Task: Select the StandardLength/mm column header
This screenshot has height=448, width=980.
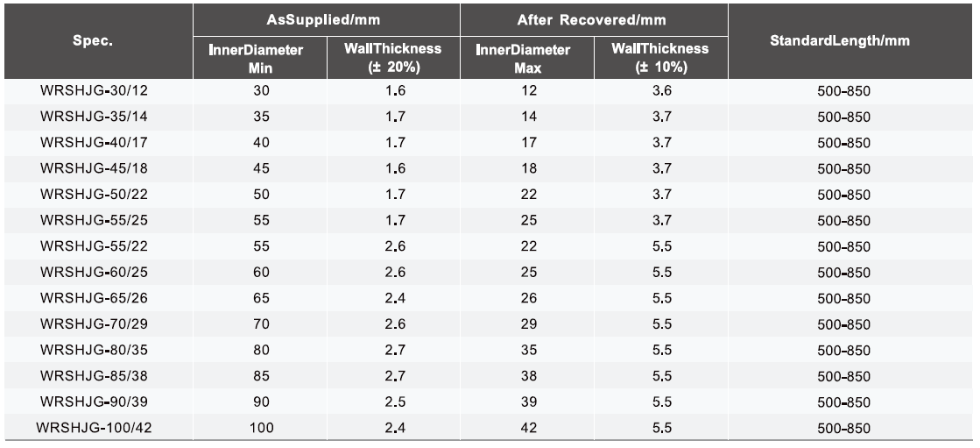Action: click(x=843, y=42)
